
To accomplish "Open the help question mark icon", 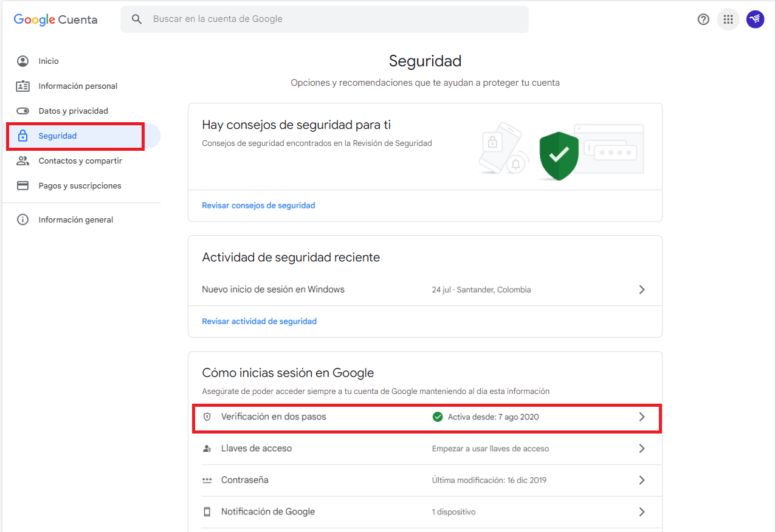I will 703,19.
